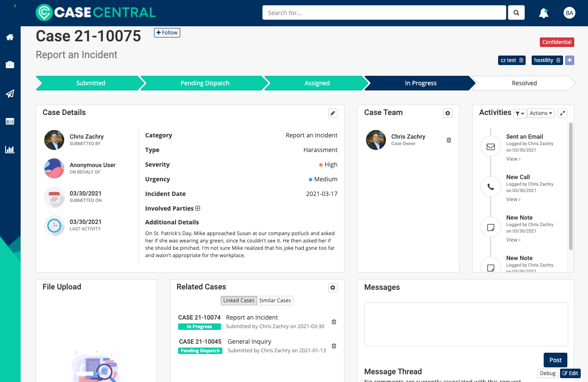The image size is (588, 382).
Task: Open the notifications bell
Action: (x=544, y=13)
